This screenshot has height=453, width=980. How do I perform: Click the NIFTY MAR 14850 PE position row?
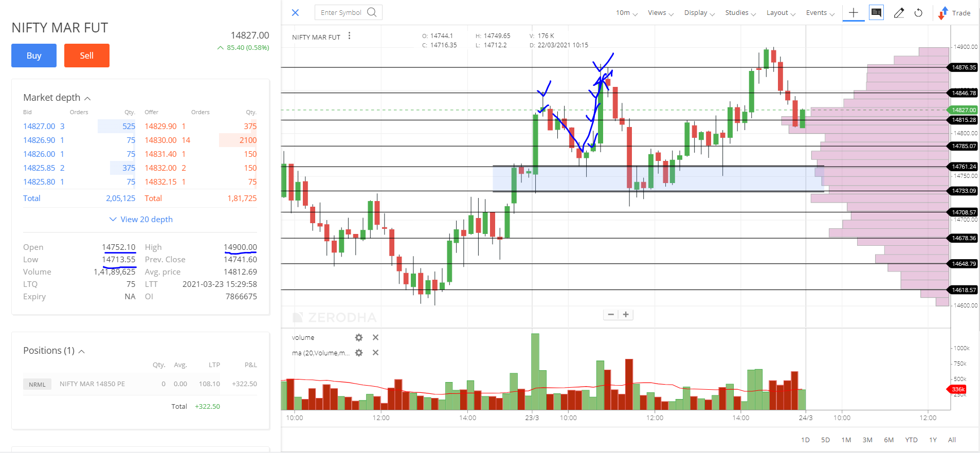pos(140,384)
